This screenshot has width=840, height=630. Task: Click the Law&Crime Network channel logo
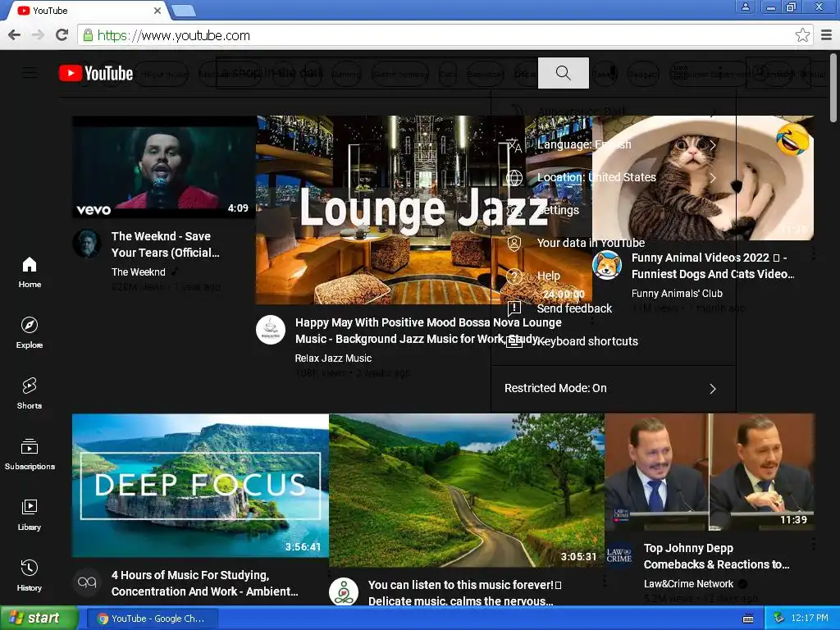pos(619,555)
